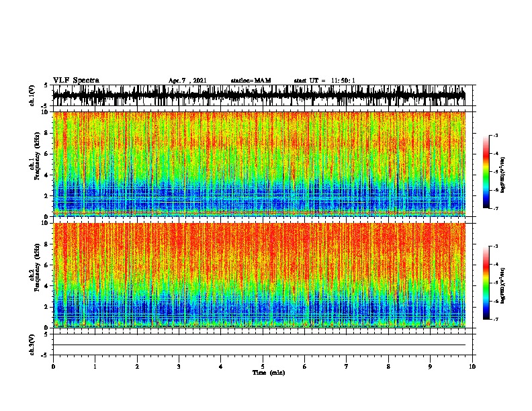Click the "-7" label on ch.2 color scale
532x411 pixels.
pos(495,319)
